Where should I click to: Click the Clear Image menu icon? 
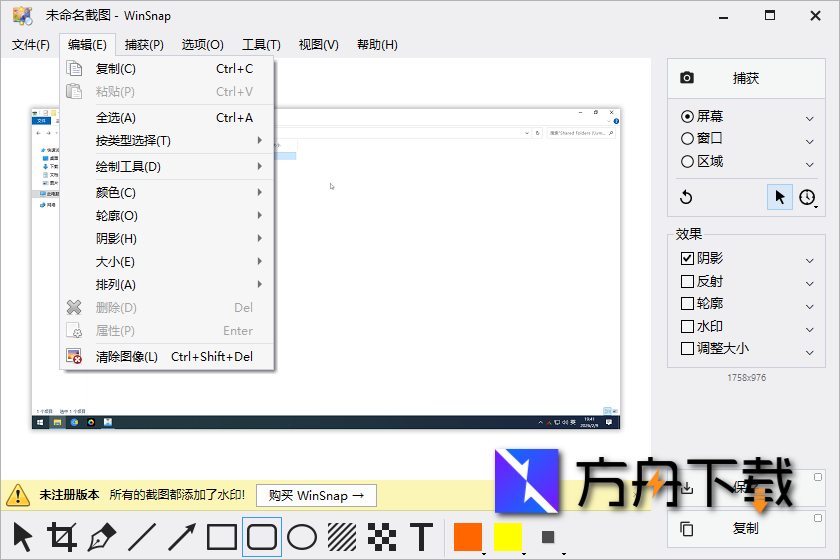pyautogui.click(x=74, y=356)
